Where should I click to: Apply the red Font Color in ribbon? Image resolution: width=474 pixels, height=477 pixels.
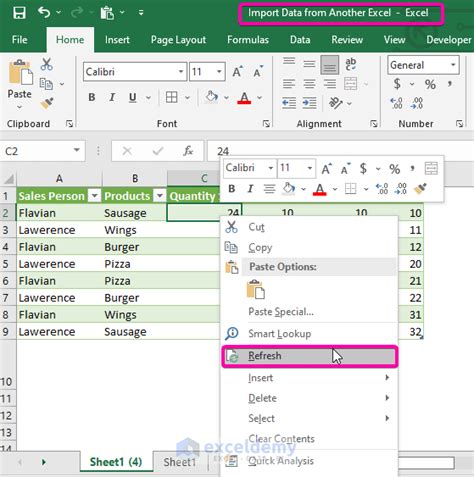[x=244, y=98]
